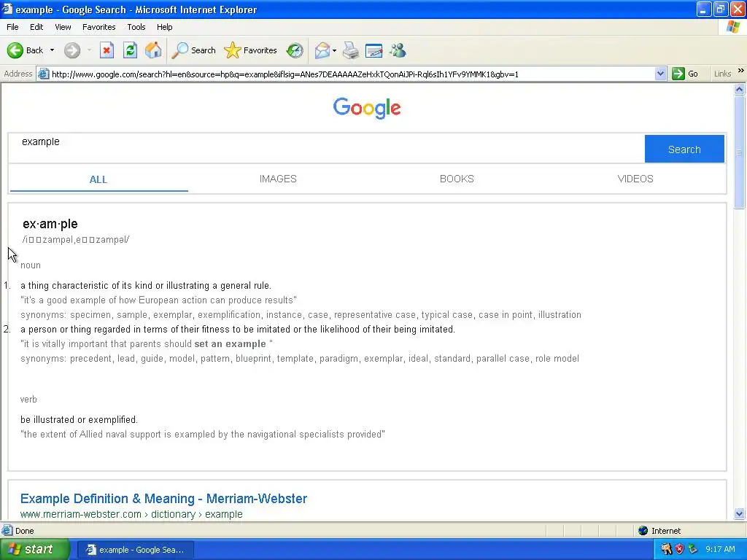Switch to the VIDEOS tab
The height and width of the screenshot is (560, 747).
point(635,179)
